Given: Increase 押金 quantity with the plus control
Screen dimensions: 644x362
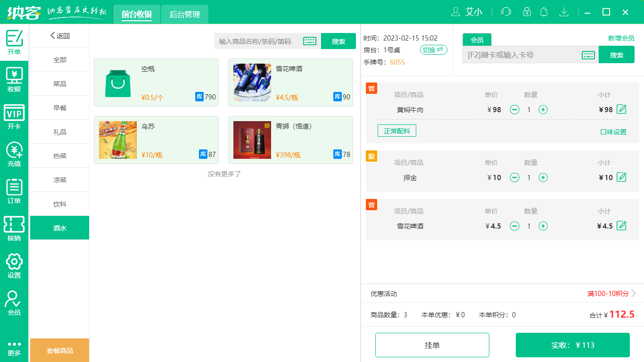Looking at the screenshot, I should pyautogui.click(x=543, y=178).
